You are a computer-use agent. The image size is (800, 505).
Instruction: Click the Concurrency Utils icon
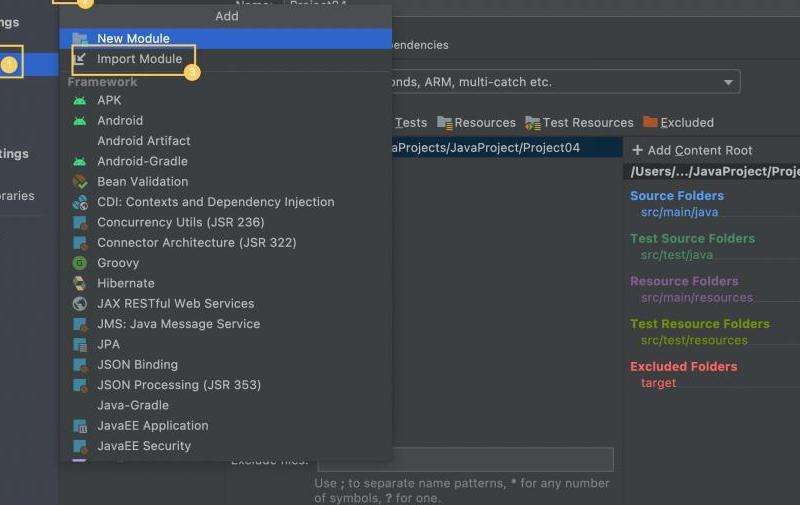coord(80,222)
